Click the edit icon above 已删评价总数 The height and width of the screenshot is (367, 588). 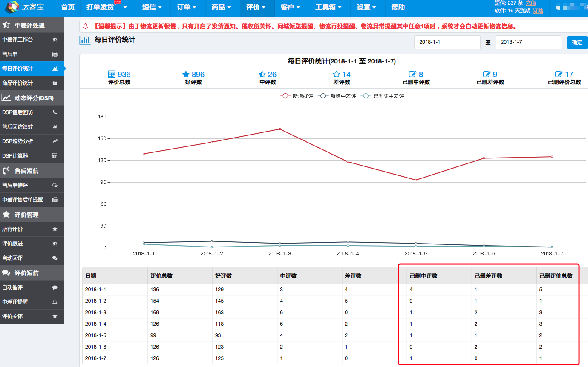click(559, 75)
